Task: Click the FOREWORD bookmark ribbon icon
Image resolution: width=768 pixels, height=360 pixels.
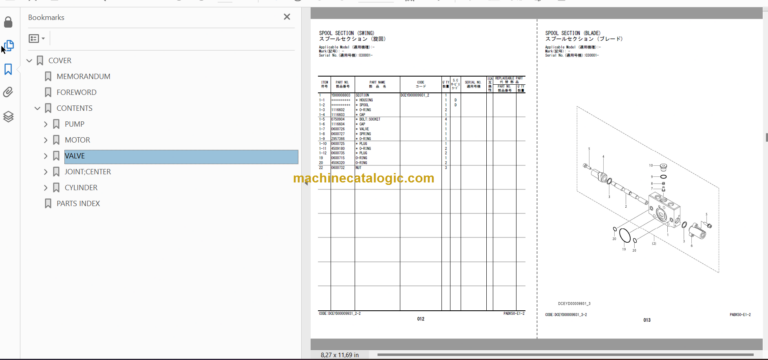Action: tap(48, 92)
